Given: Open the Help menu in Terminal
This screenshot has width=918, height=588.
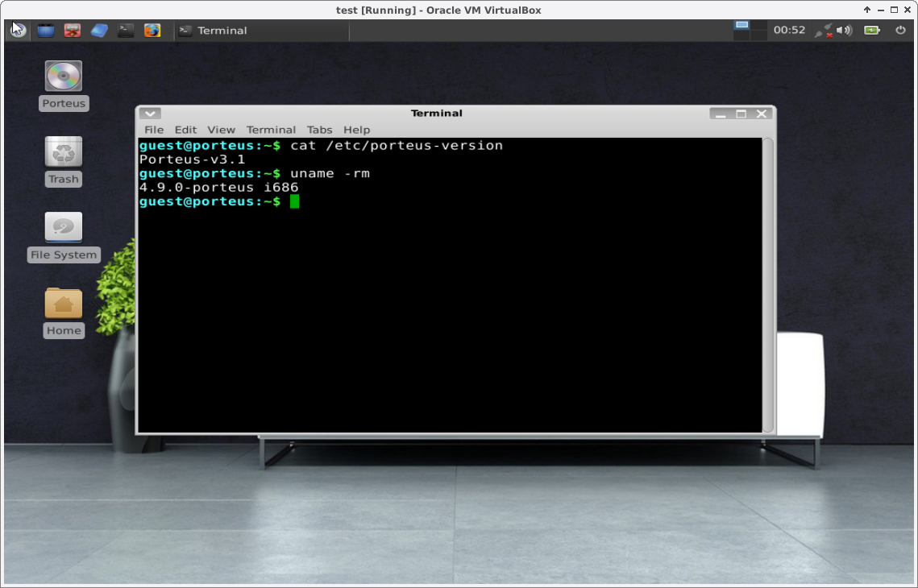Looking at the screenshot, I should [356, 130].
